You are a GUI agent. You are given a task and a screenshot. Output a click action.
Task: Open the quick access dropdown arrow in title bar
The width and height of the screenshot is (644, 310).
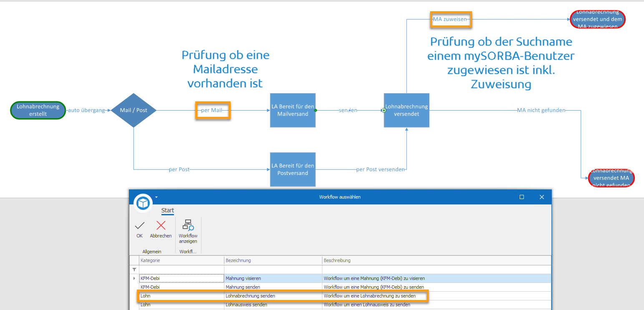[x=156, y=197]
